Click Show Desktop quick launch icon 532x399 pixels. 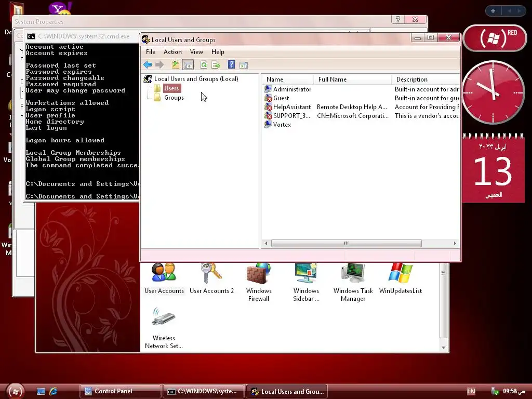point(41,391)
